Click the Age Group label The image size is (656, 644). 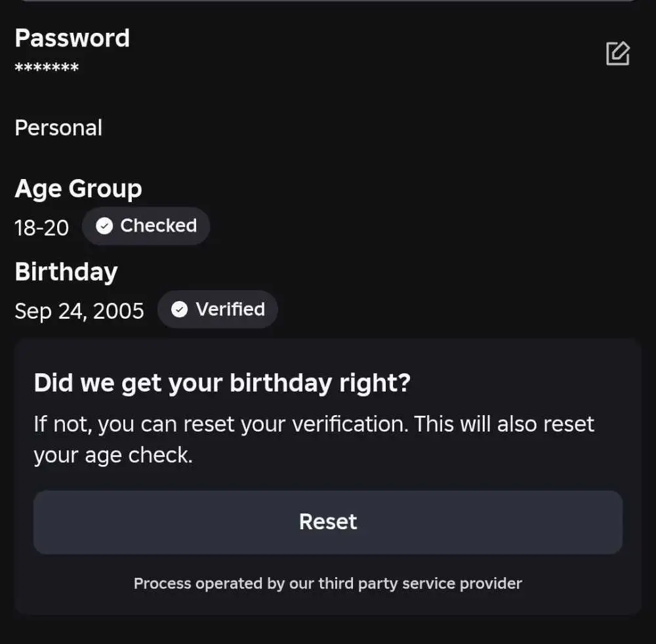click(x=78, y=189)
